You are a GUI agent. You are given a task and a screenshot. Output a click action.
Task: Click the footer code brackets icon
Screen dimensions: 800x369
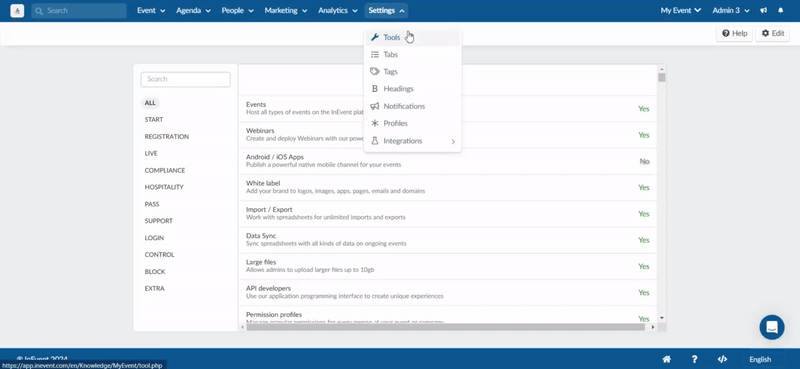point(722,359)
